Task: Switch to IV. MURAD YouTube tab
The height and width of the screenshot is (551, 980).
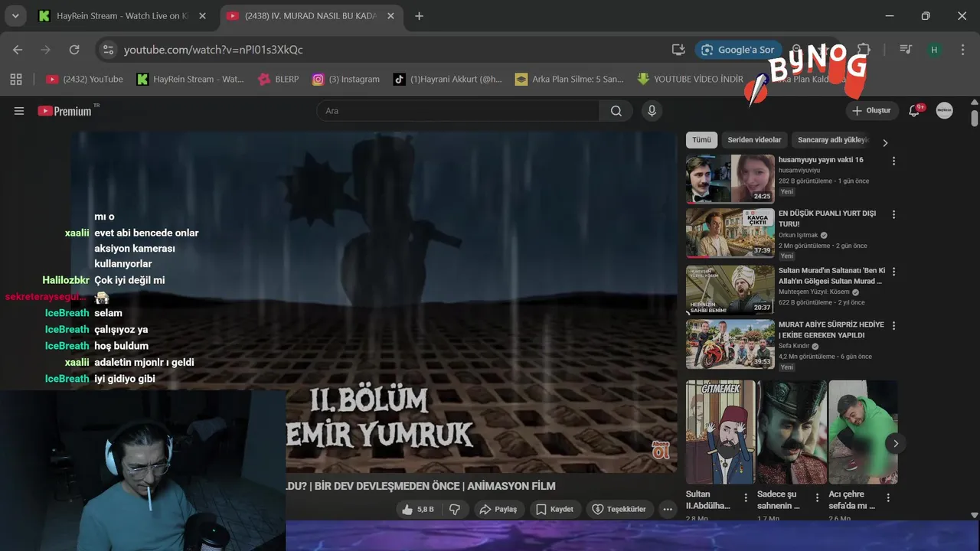Action: 311,16
